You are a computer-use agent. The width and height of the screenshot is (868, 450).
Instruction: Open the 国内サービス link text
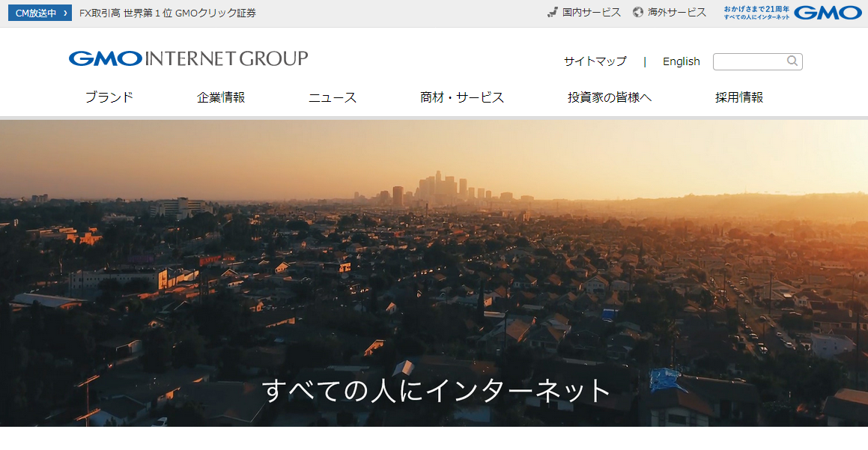click(591, 12)
